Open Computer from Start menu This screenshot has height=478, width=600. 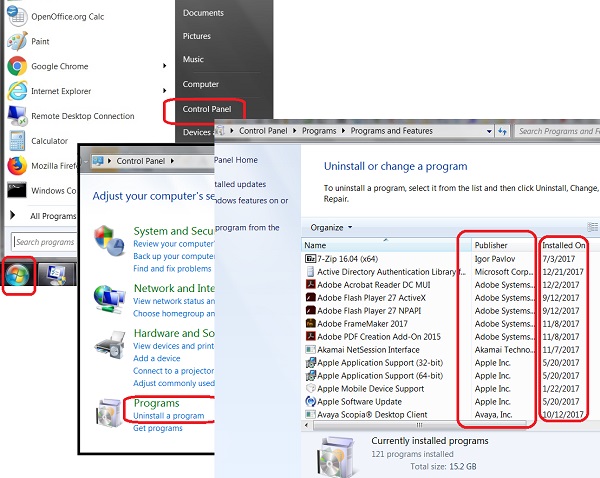201,84
